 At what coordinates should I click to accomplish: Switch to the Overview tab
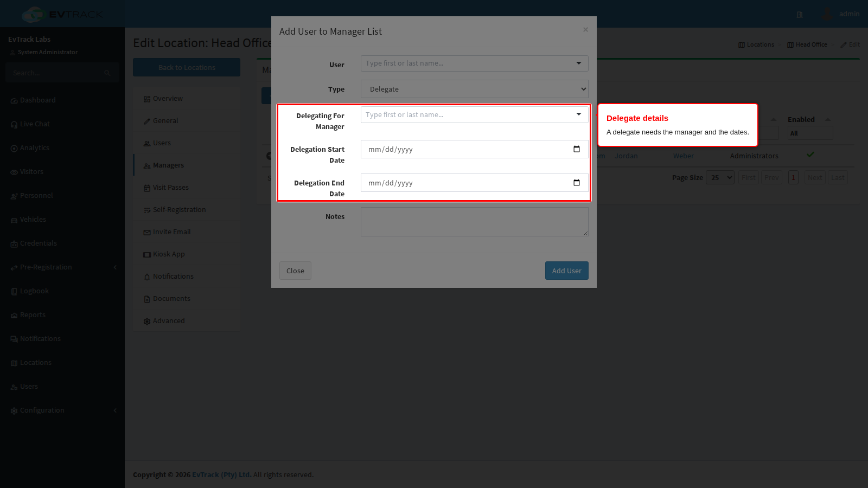[168, 99]
